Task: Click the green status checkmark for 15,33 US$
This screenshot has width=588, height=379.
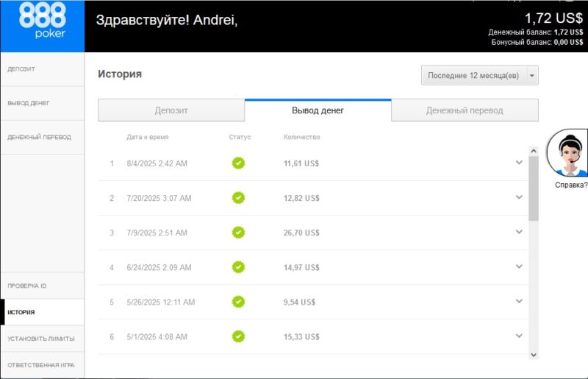Action: pyautogui.click(x=238, y=336)
